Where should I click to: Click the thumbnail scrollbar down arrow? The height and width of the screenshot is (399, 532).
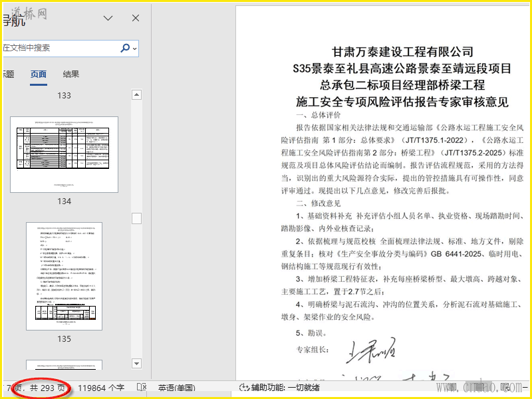coord(136,363)
